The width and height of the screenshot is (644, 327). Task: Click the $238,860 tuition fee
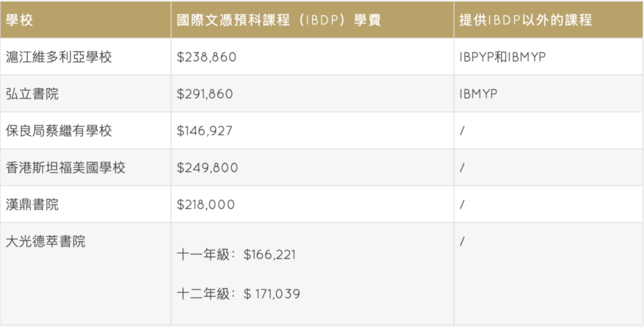[x=206, y=57]
